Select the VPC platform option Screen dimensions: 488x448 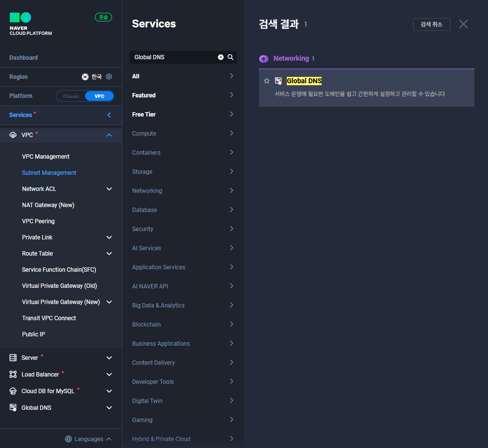(99, 96)
